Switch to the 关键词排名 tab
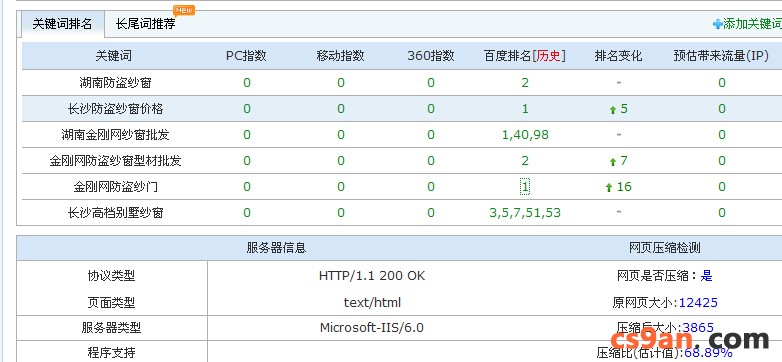The height and width of the screenshot is (362, 782). tap(62, 24)
